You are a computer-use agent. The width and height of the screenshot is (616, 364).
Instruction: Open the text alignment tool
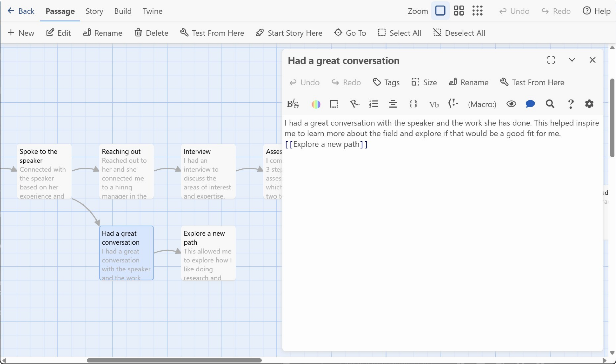[x=393, y=104]
